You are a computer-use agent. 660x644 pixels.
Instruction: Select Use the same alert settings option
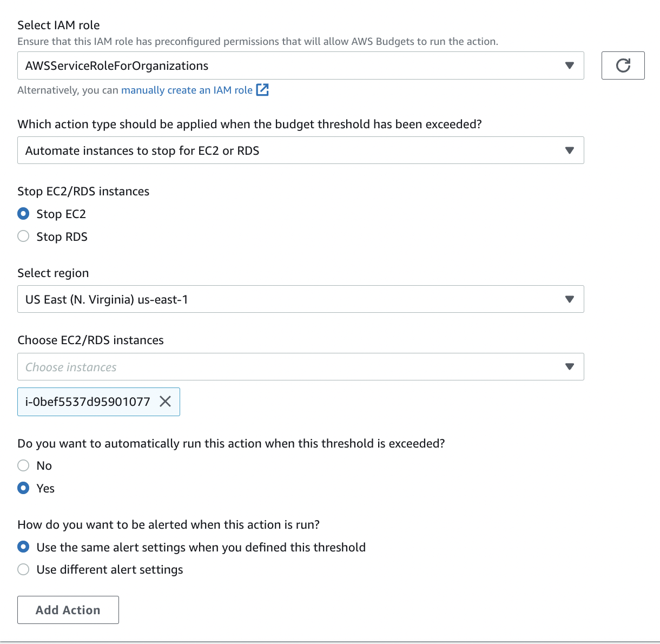(23, 547)
